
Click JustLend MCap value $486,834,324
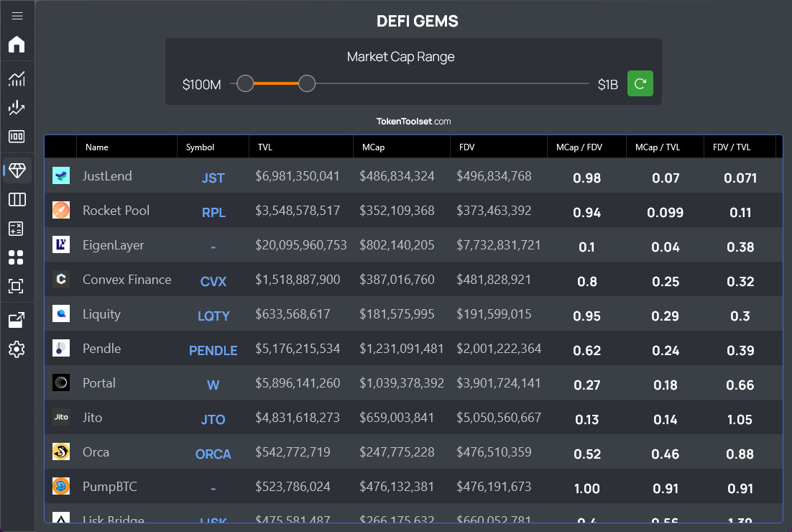[x=397, y=176]
